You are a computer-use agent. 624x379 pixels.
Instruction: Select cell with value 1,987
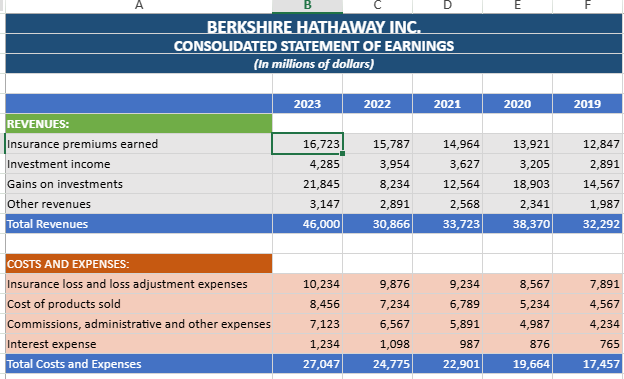pyautogui.click(x=588, y=204)
